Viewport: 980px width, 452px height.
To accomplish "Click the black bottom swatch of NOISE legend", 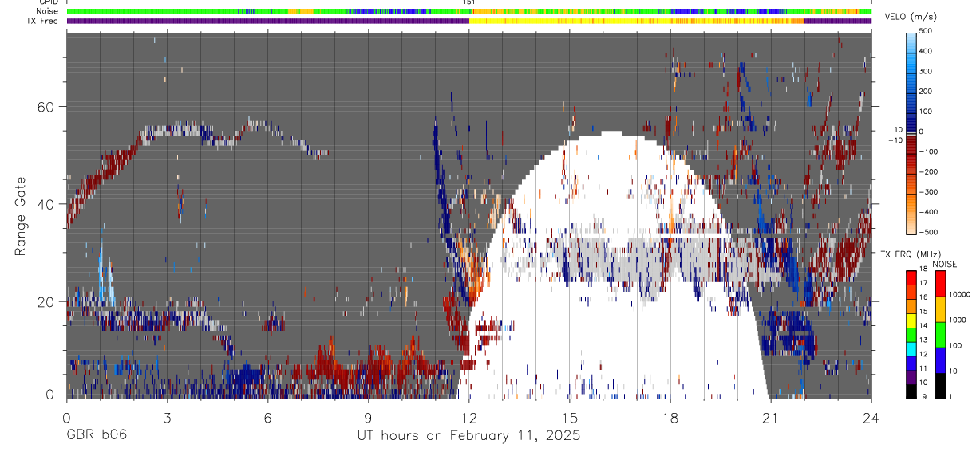I will tap(940, 386).
